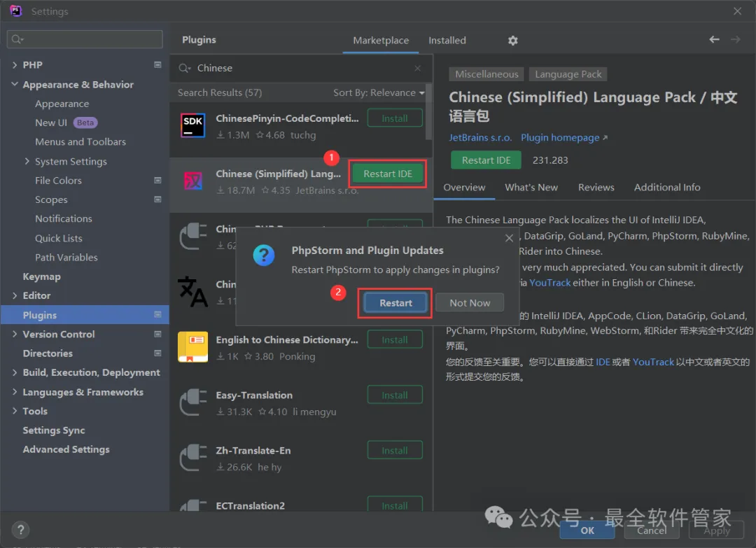Click the settings search field
Screen dimensions: 756x548
(x=85, y=39)
